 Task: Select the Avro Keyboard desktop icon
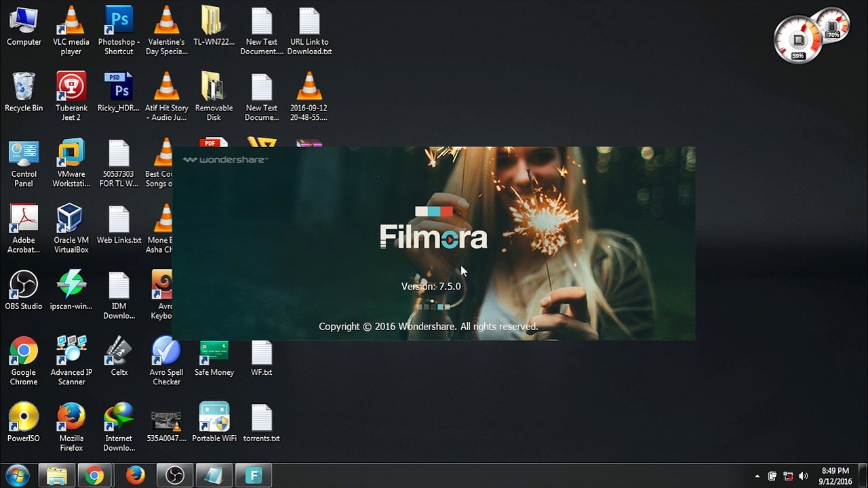(x=161, y=295)
